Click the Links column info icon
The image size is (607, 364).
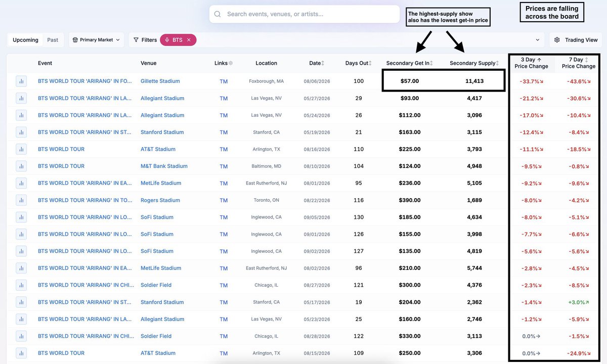tap(231, 63)
